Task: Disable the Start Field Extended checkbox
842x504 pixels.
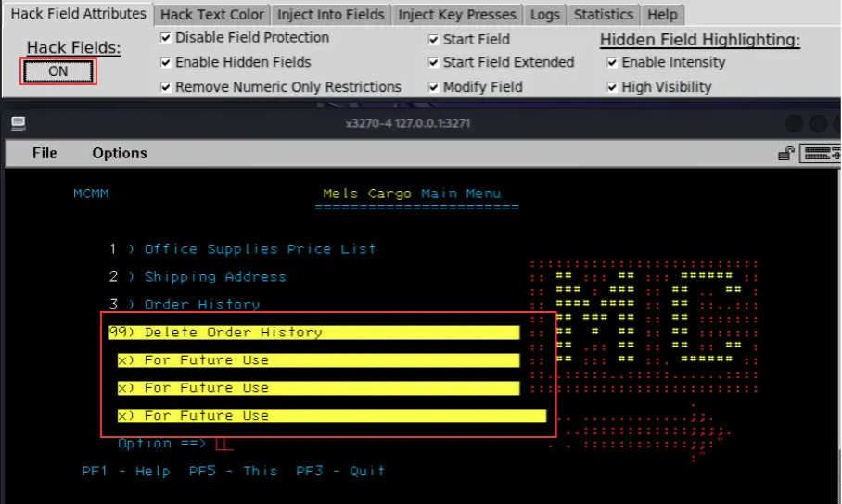Action: (434, 63)
